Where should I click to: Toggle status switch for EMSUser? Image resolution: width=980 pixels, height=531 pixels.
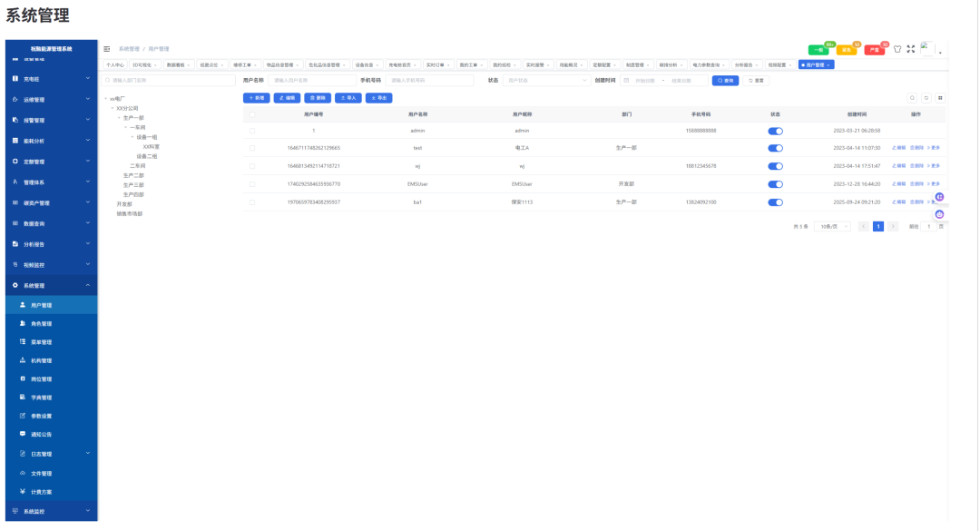pyautogui.click(x=775, y=184)
